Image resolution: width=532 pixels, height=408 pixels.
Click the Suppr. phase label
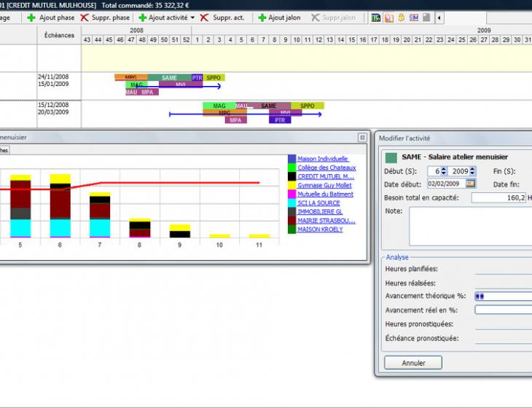(x=111, y=17)
